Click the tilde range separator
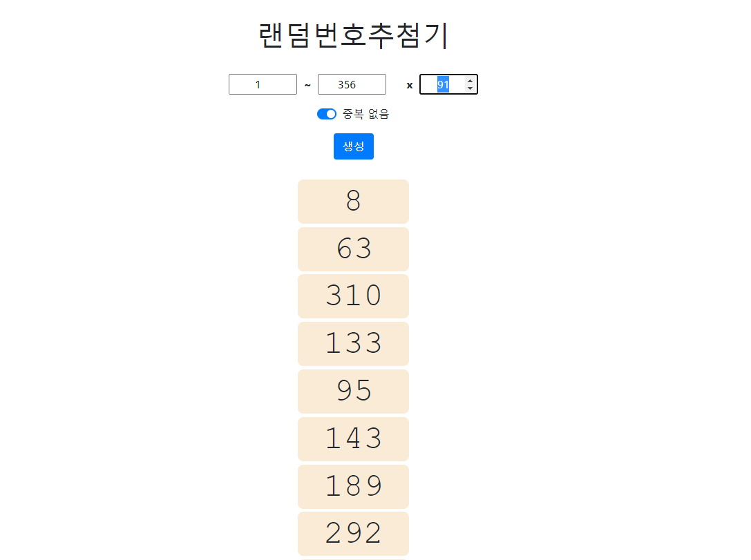 point(307,85)
